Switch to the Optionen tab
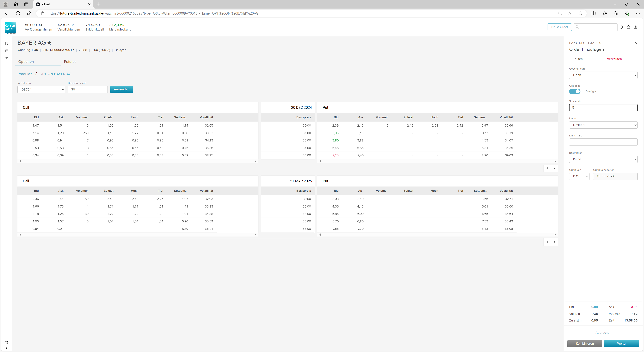 (26, 62)
